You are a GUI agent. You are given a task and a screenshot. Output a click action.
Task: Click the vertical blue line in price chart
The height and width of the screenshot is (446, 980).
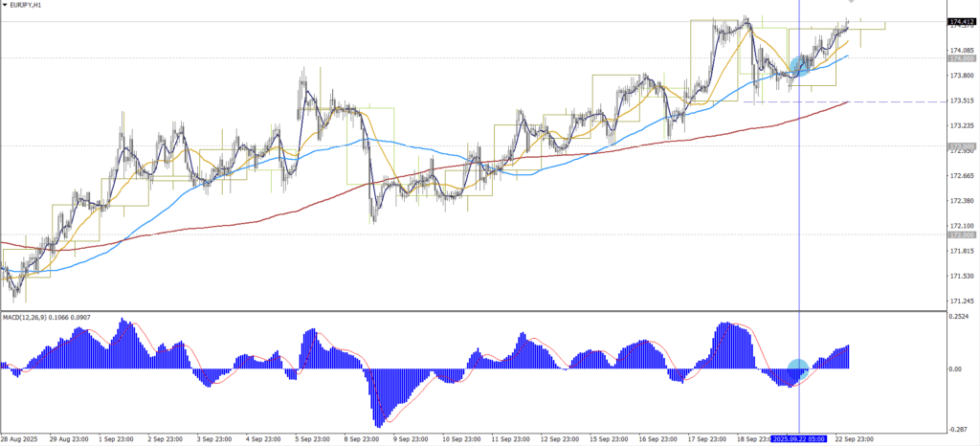(798, 191)
